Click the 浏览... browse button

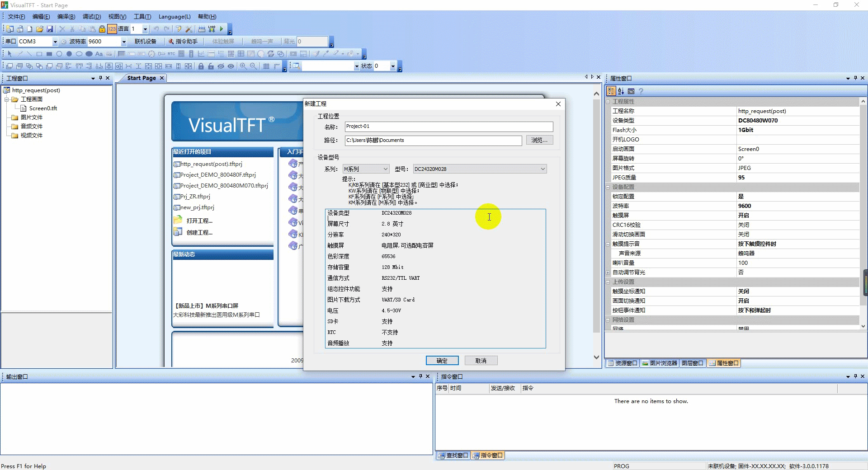click(x=539, y=141)
